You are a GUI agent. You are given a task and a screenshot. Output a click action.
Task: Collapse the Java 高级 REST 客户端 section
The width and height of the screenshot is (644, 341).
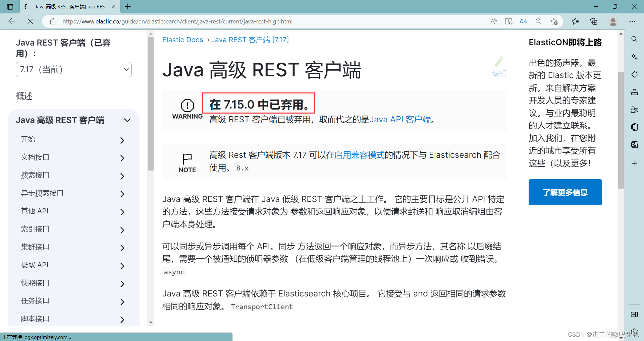pyautogui.click(x=127, y=120)
